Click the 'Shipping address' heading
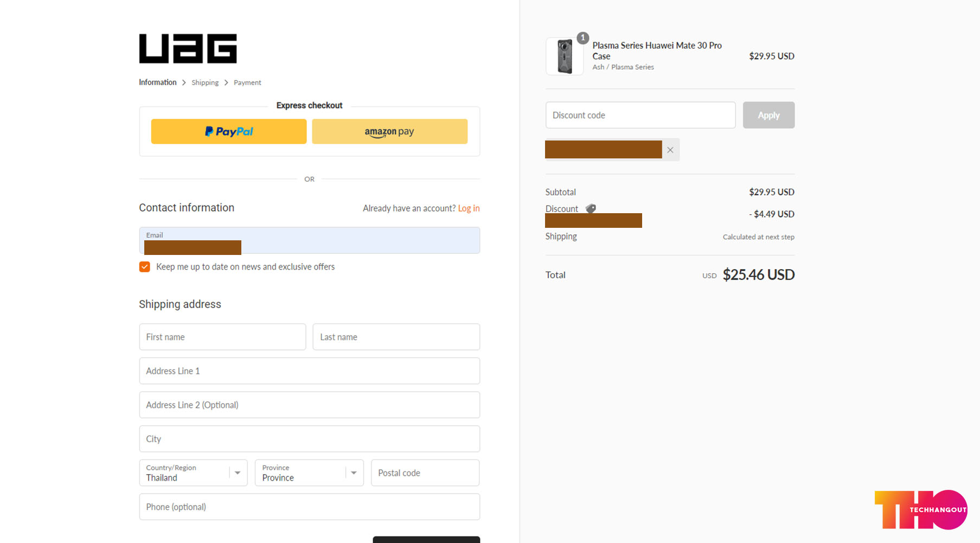Viewport: 980px width, 543px height. click(x=180, y=304)
